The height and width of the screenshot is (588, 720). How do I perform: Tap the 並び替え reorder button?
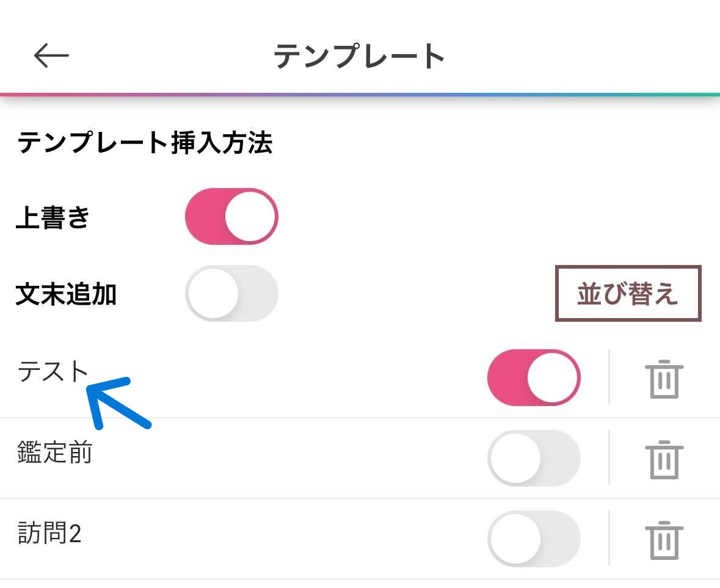pos(628,293)
